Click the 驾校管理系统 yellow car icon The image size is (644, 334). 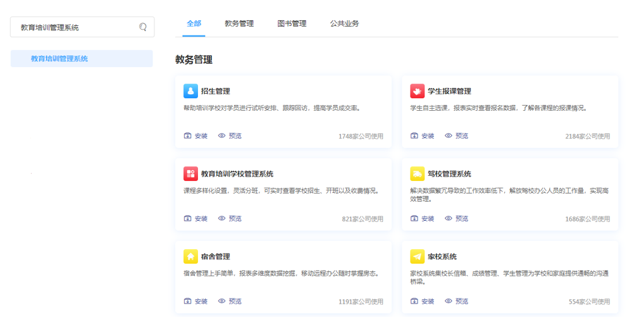[417, 174]
